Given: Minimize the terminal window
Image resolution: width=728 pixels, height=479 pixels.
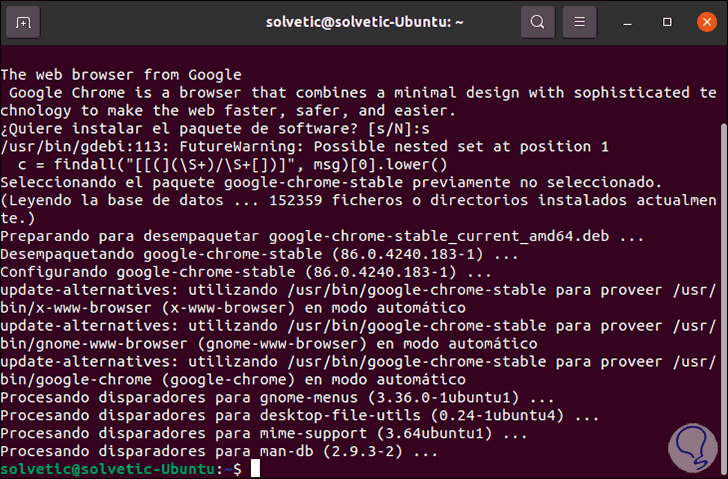Looking at the screenshot, I should coord(627,22).
